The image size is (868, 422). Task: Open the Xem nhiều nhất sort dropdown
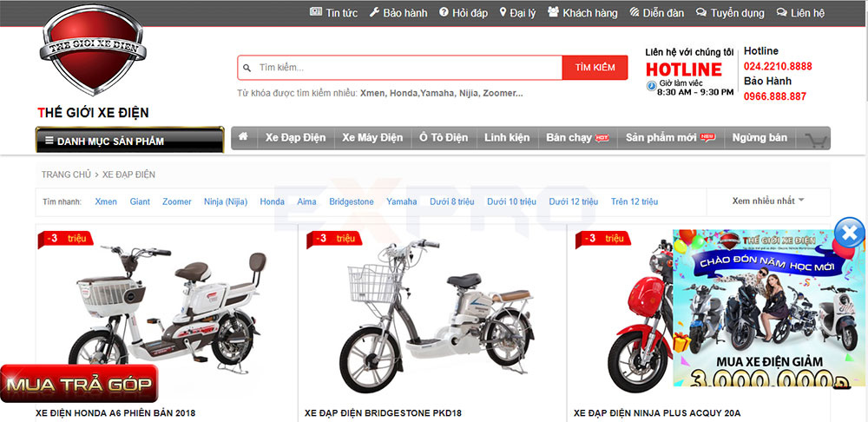click(x=768, y=201)
